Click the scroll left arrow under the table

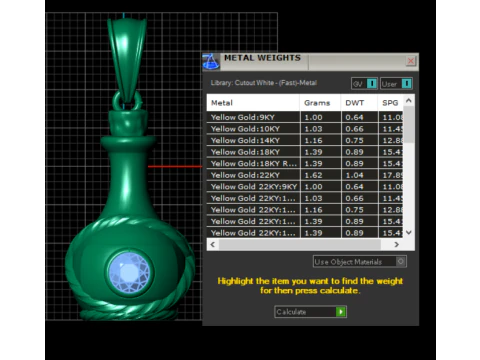point(213,244)
